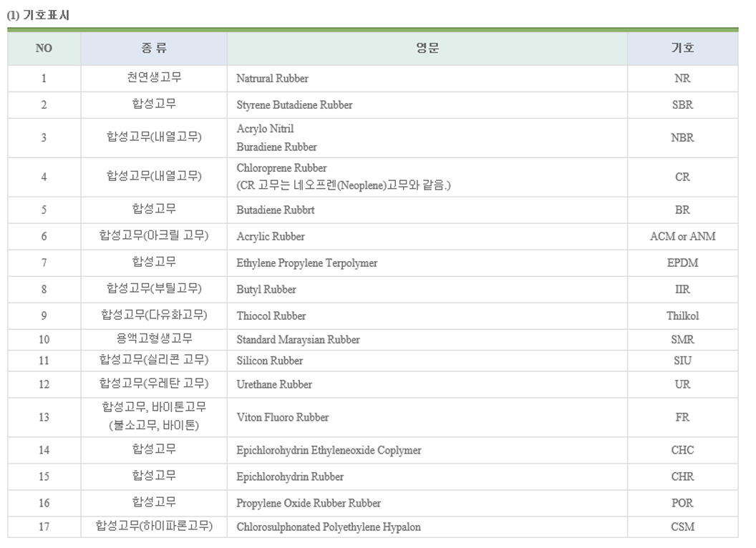This screenshot has height=548, width=756.
Task: Click the 'CSM' symbol cell
Action: point(682,527)
